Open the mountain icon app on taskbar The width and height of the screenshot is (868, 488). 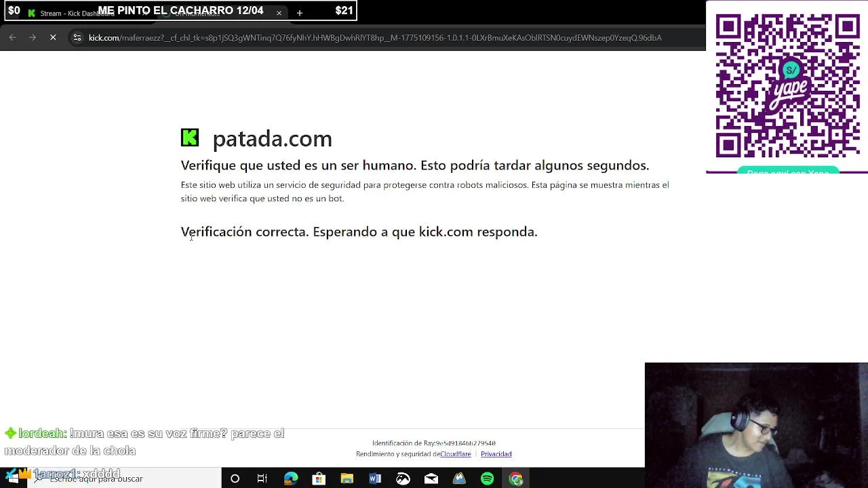click(x=460, y=479)
